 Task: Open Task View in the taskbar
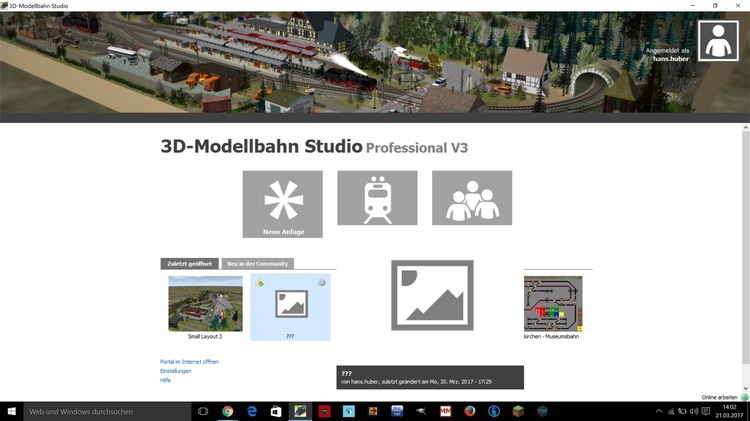(x=203, y=411)
